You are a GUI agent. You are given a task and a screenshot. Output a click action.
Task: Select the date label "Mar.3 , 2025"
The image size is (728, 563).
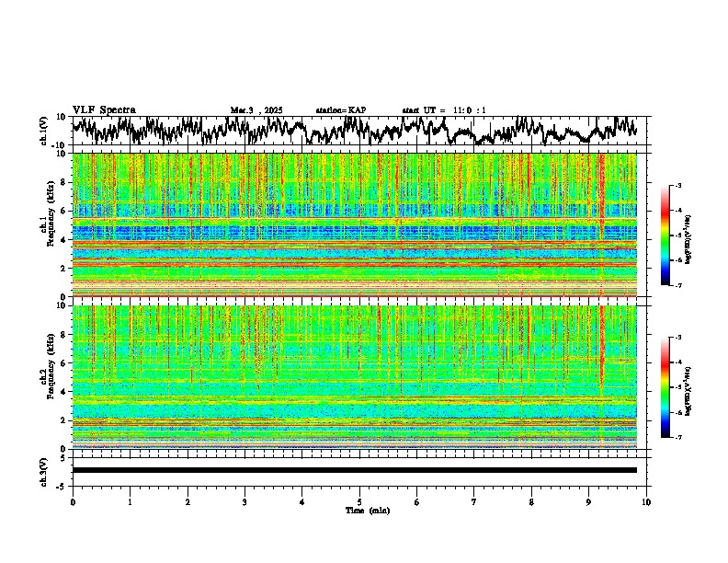click(256, 110)
